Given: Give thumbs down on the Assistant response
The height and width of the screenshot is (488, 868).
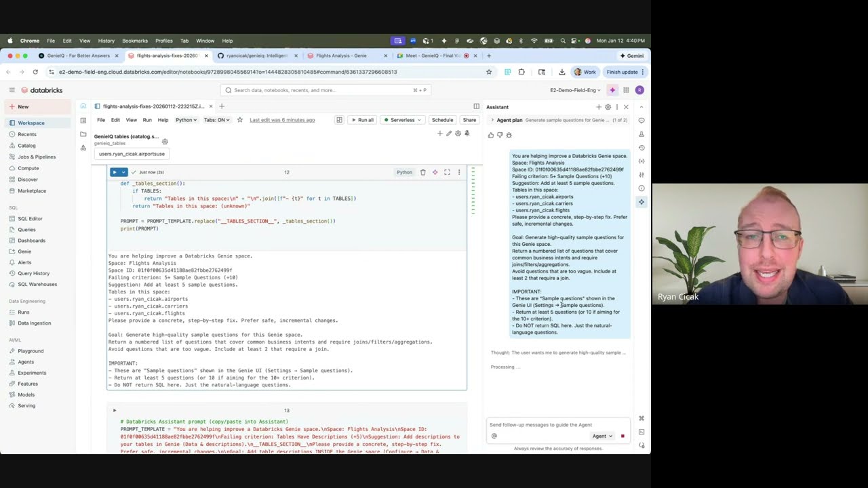Looking at the screenshot, I should [x=500, y=135].
